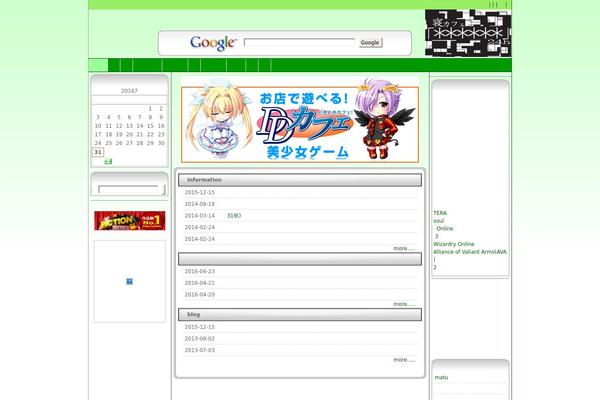The width and height of the screenshot is (600, 400).
Task: Click the 2015-12-15 row under blog
Action: coord(300,327)
